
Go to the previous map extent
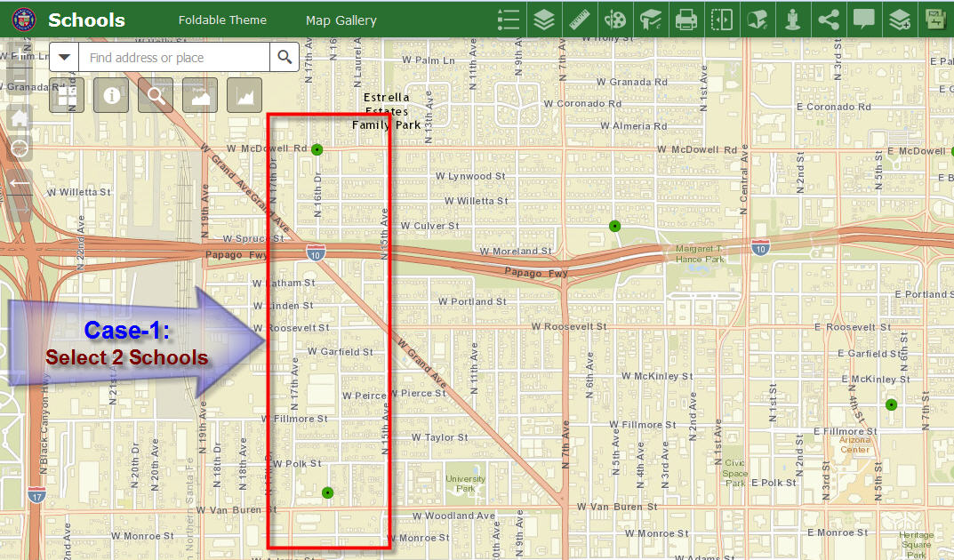point(20,182)
